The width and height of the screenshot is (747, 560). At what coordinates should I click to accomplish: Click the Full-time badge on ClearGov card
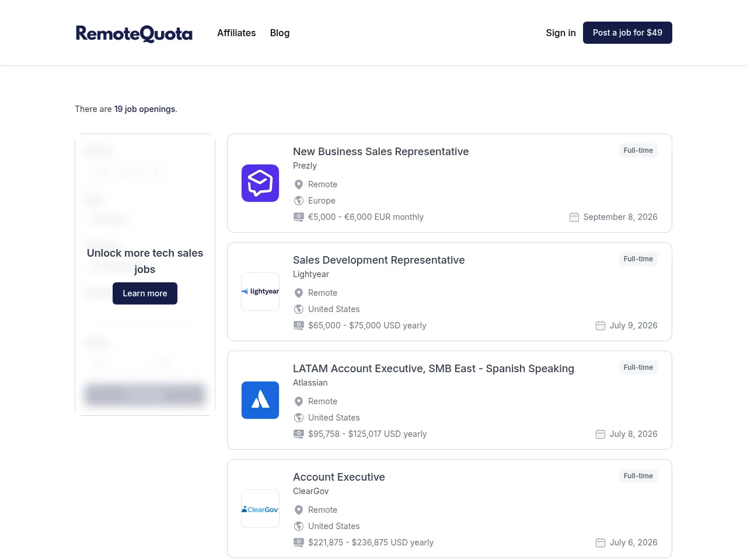pos(638,476)
